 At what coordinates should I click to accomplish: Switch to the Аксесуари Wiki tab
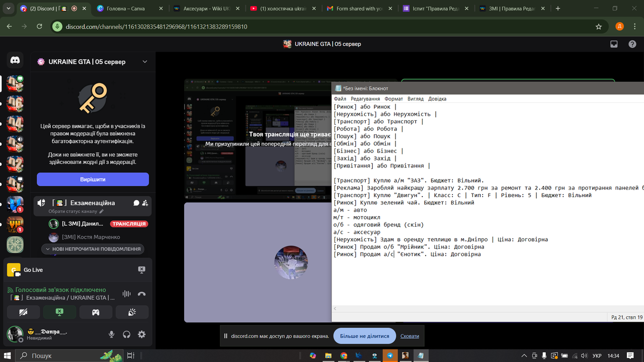[x=206, y=9]
